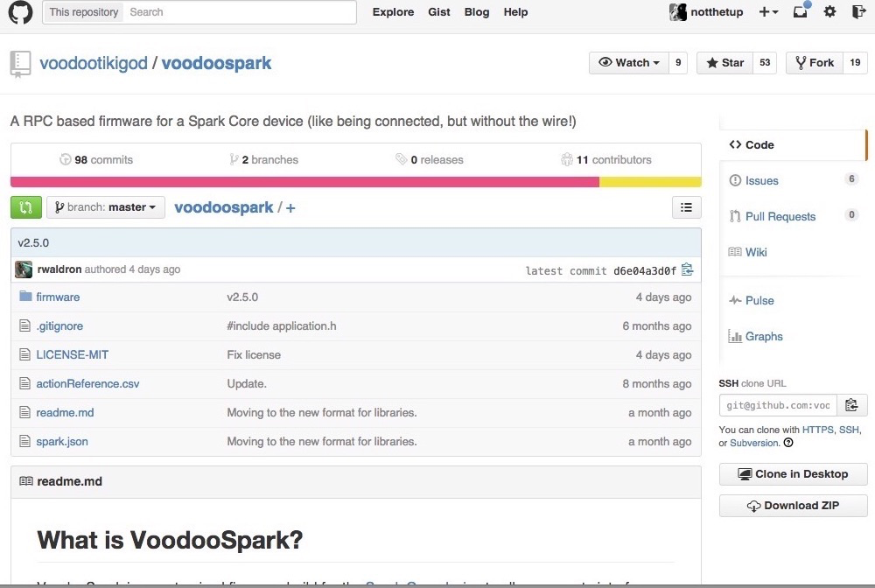875x588 pixels.
Task: View the 98 commits history
Action: point(96,159)
